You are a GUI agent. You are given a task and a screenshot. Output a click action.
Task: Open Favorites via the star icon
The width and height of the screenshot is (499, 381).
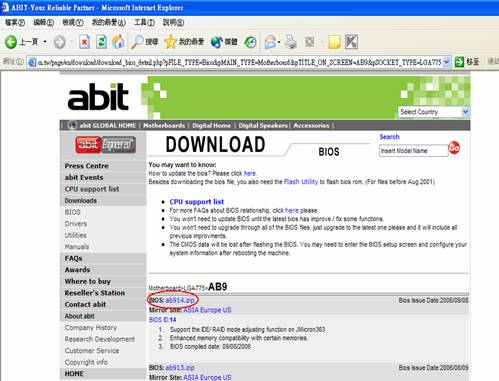170,42
